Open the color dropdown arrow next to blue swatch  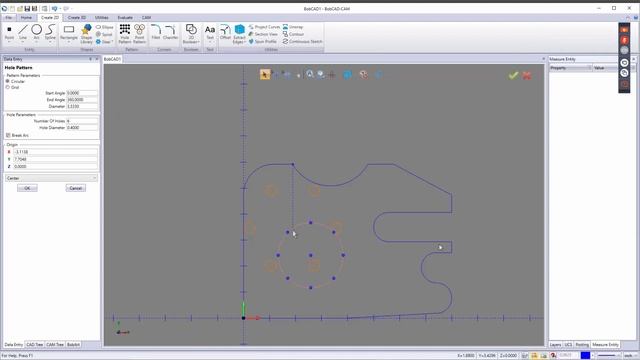click(593, 356)
